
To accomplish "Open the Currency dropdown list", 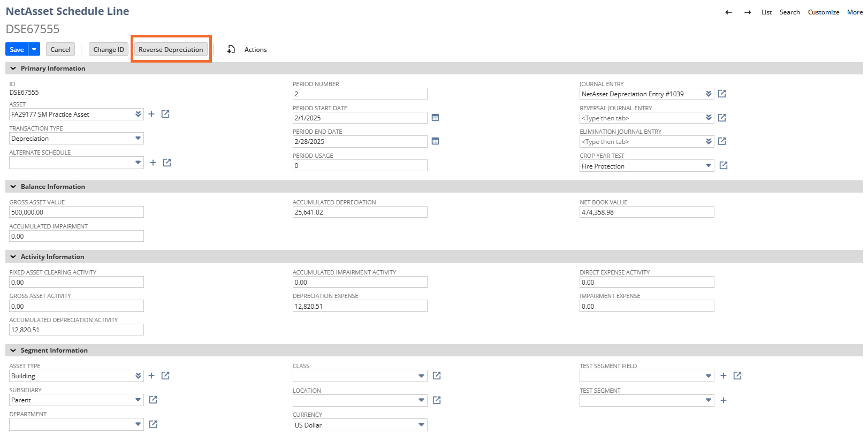I will [422, 425].
